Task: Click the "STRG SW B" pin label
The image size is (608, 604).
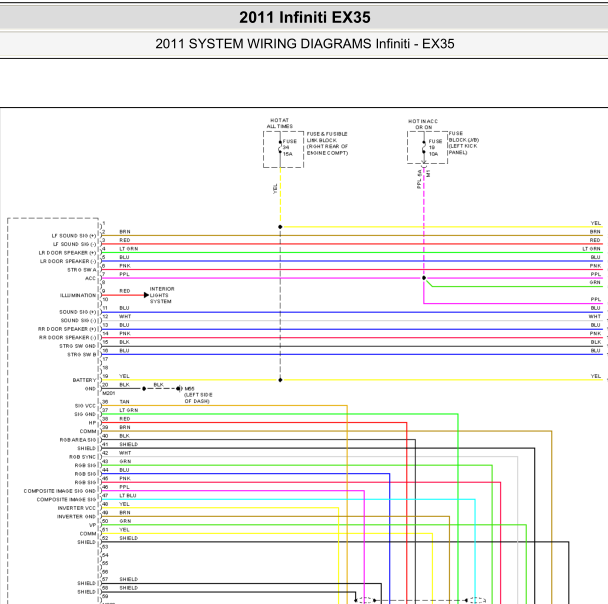Action: (x=82, y=355)
